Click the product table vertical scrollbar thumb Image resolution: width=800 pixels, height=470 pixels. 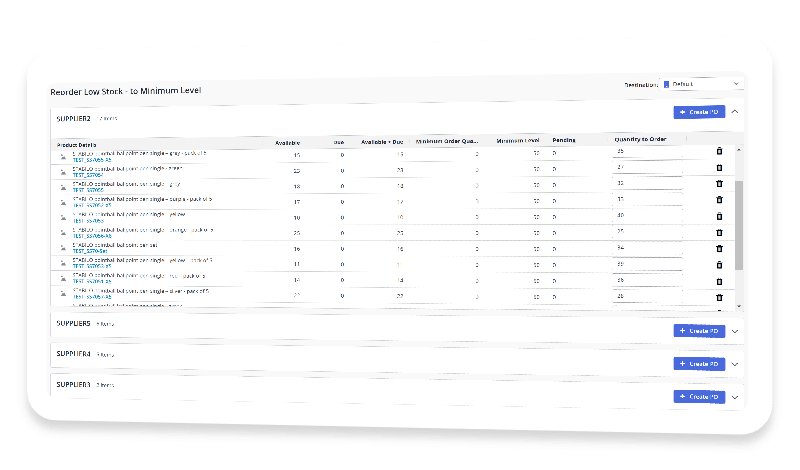pyautogui.click(x=739, y=225)
